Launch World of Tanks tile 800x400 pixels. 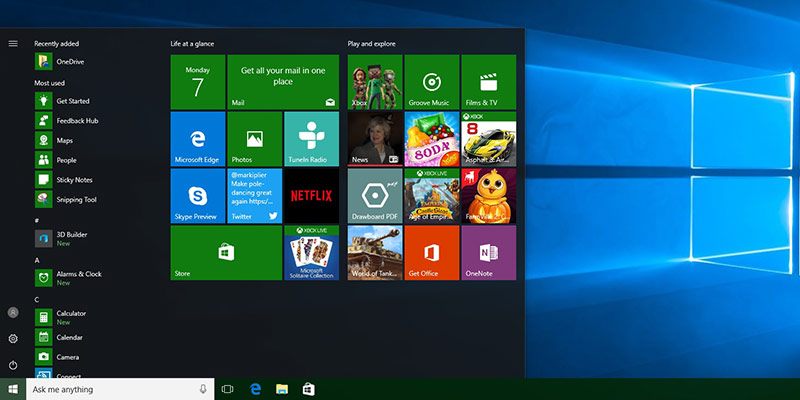[375, 253]
